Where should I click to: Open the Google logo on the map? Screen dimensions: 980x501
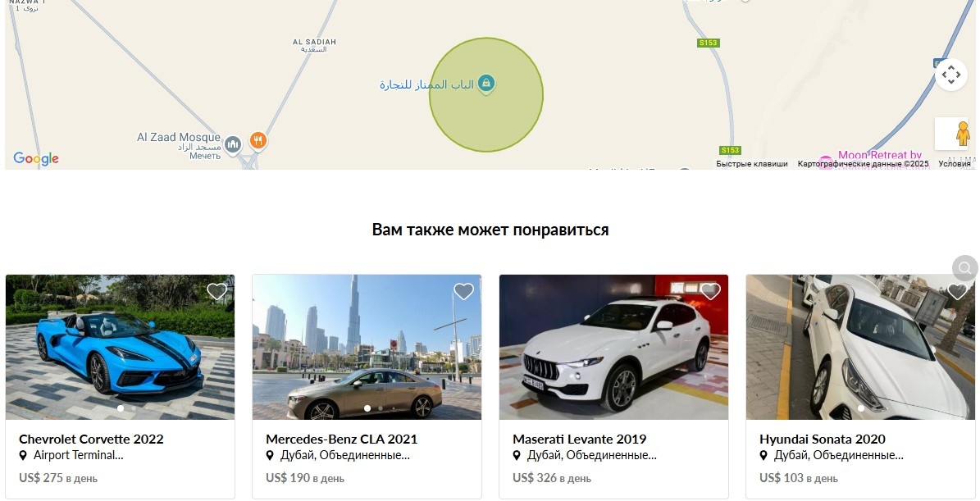click(36, 159)
